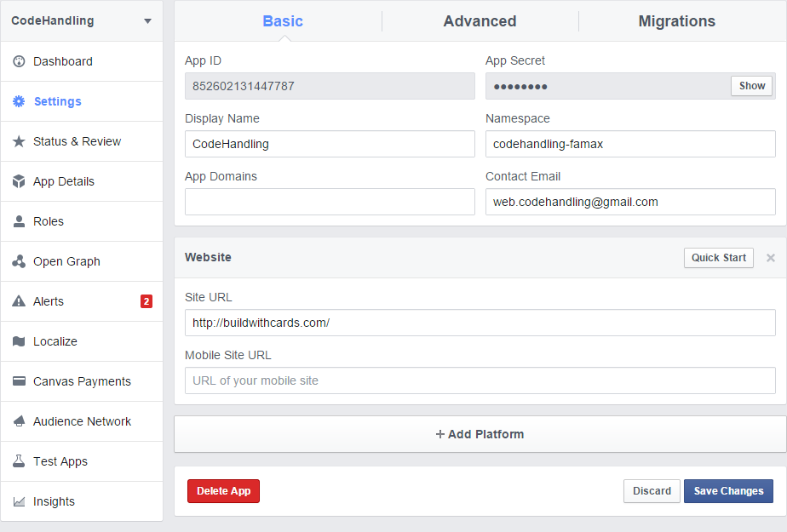Click the Test Apps flask icon
787x532 pixels.
pos(19,461)
